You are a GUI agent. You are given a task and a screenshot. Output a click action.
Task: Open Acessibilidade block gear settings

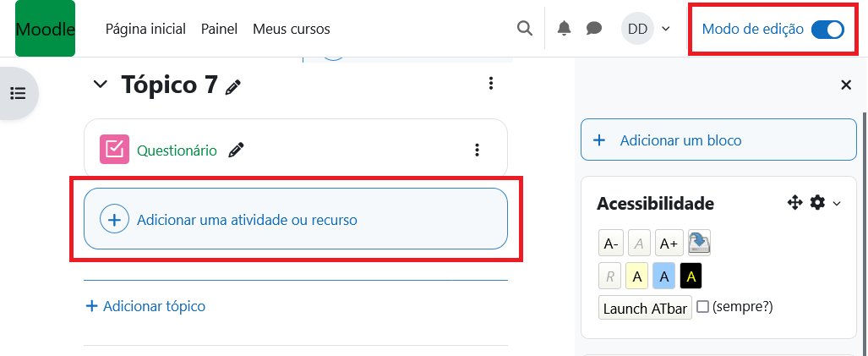coord(817,203)
